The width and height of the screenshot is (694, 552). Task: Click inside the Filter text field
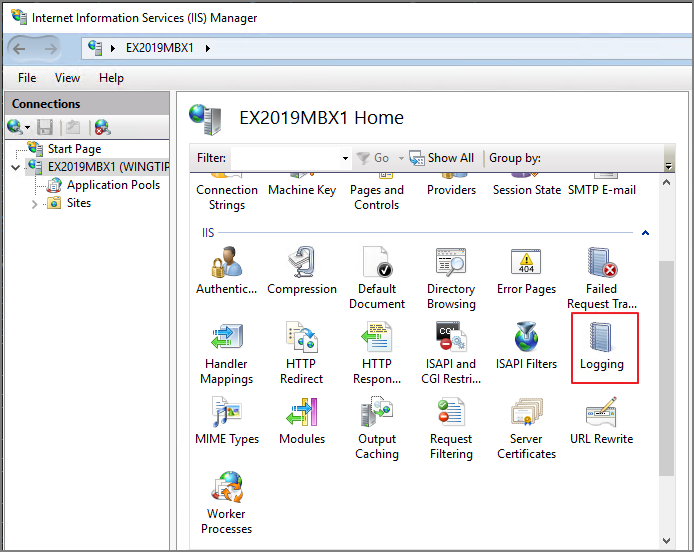pyautogui.click(x=286, y=158)
